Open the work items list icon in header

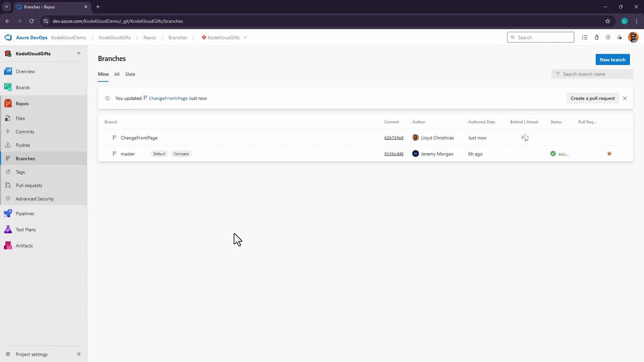[x=585, y=37]
